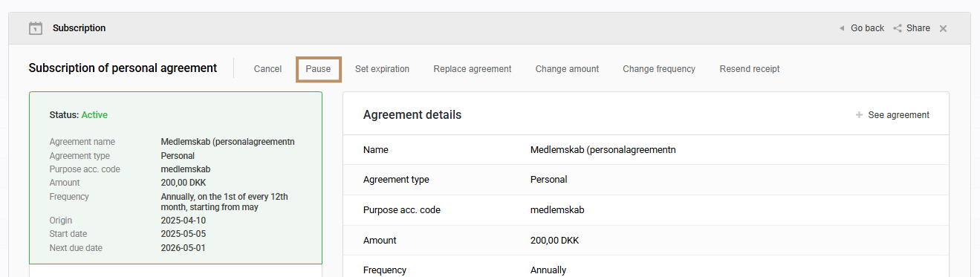
Task: Click the plus icon beside See agreement
Action: pos(859,115)
